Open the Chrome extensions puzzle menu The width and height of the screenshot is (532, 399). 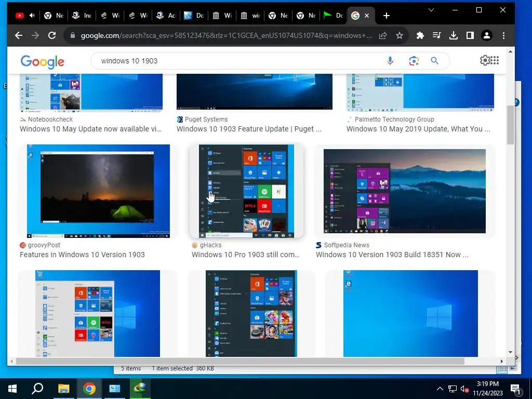tap(420, 35)
